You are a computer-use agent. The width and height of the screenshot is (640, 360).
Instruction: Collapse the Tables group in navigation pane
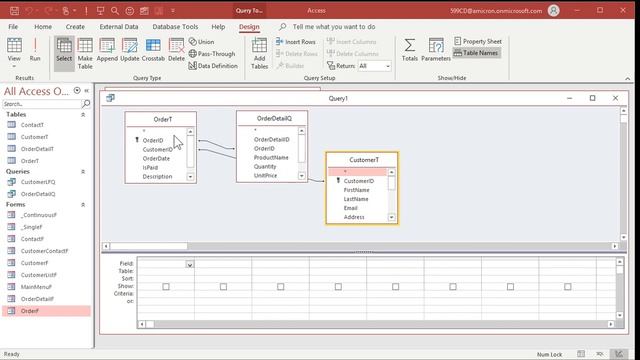point(83,115)
